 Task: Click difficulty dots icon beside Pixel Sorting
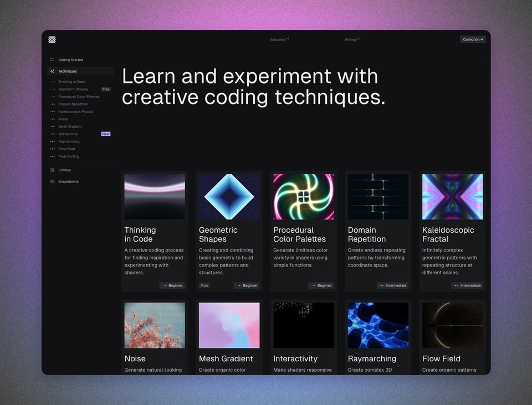tap(53, 156)
